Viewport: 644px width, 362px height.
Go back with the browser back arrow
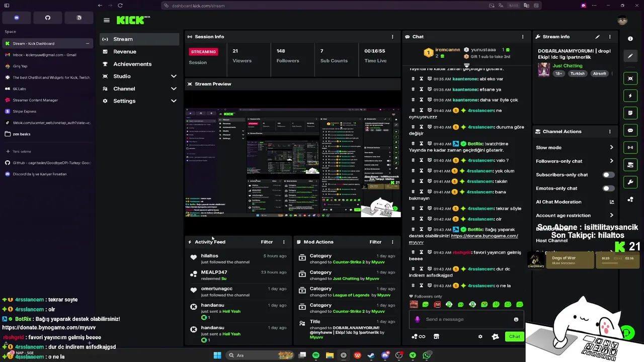[x=100, y=6]
